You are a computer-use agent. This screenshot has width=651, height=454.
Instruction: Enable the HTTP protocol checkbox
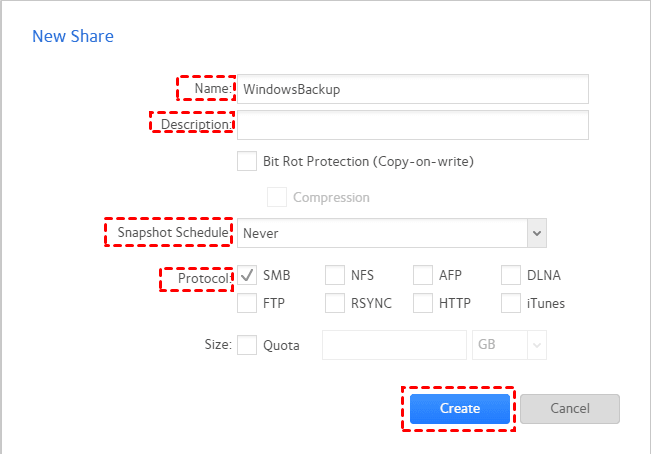pos(423,302)
